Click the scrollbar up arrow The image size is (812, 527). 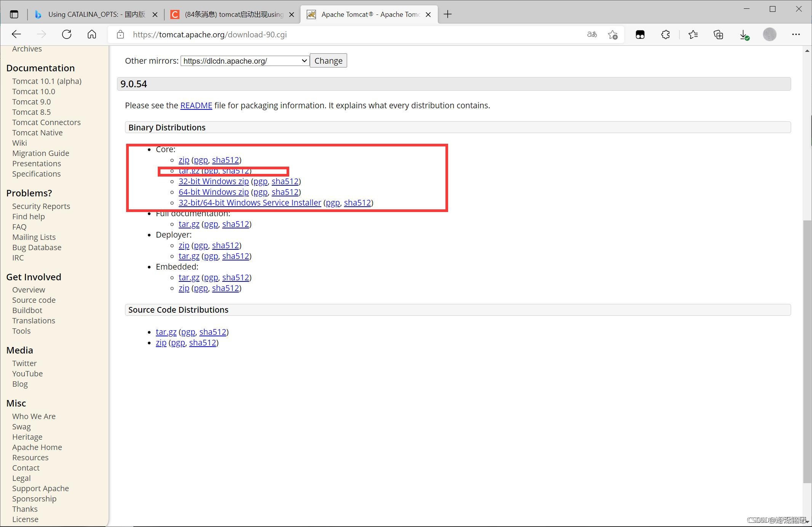tap(807, 51)
